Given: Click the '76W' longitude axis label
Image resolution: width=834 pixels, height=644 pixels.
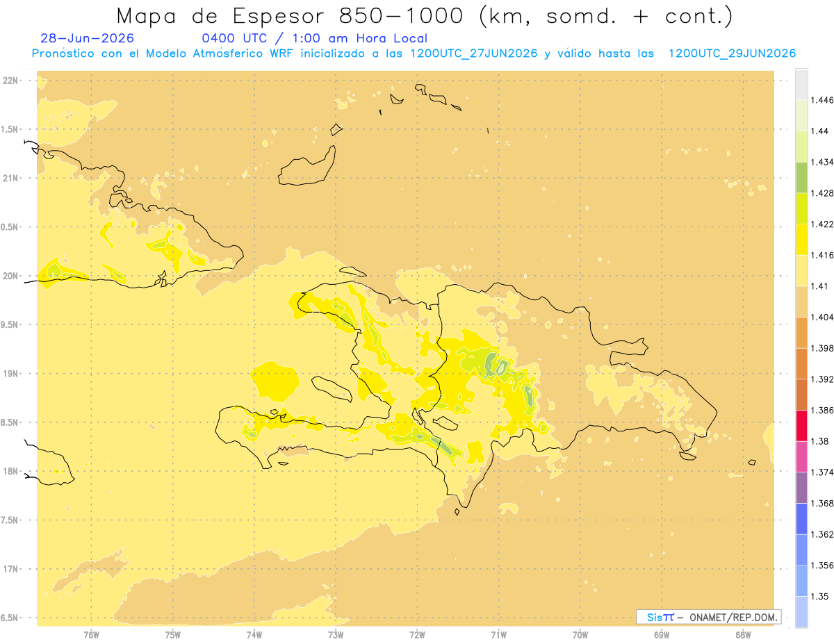Looking at the screenshot, I should click(x=91, y=634).
